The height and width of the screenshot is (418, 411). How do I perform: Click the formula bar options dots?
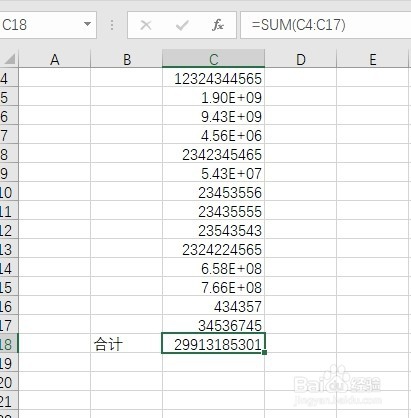[112, 25]
